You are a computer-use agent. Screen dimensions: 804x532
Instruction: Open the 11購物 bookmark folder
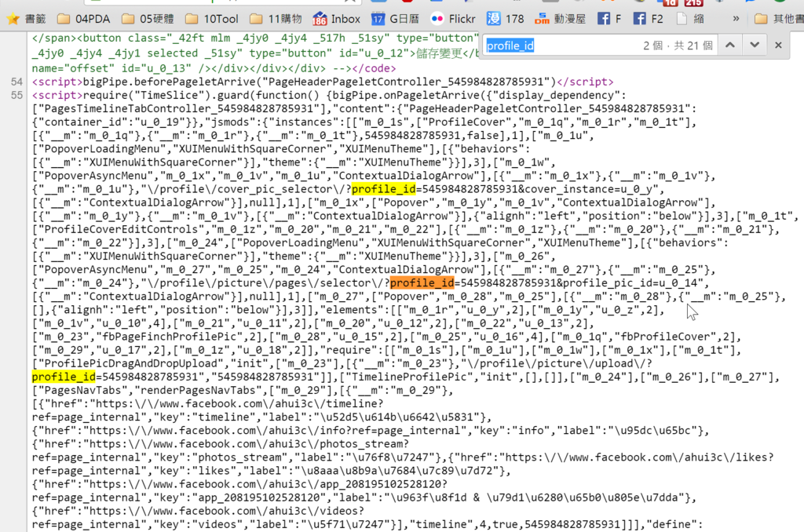pos(276,19)
